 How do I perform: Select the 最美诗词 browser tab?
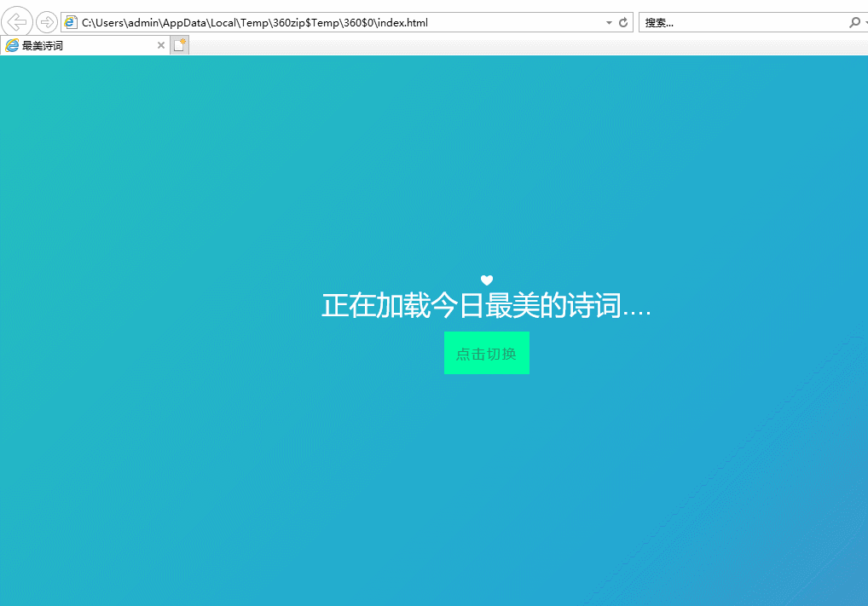(x=85, y=45)
